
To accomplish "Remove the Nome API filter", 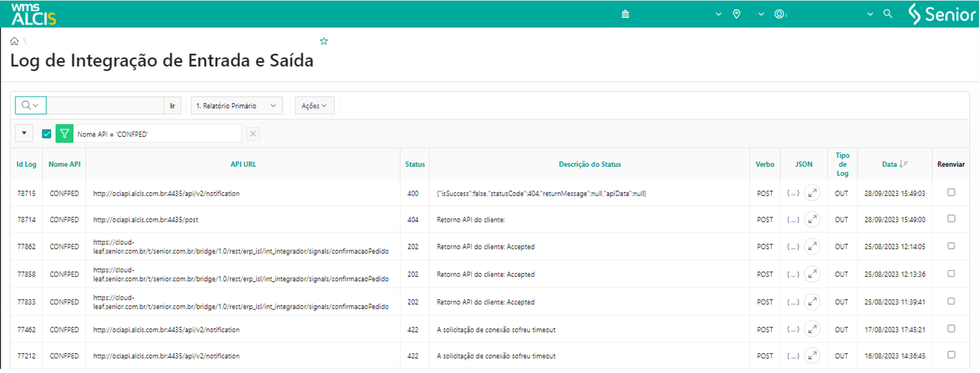I will tap(253, 134).
